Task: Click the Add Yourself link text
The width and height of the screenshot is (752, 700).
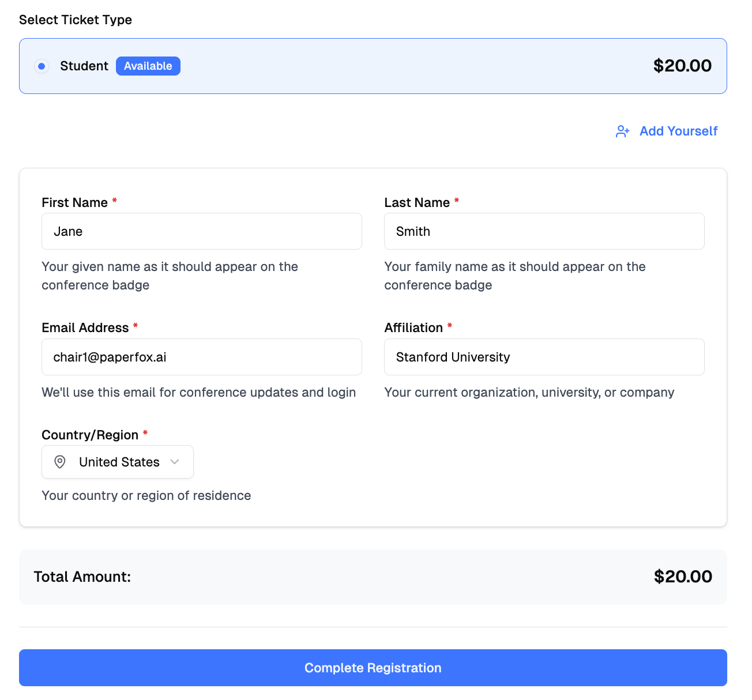Action: [678, 131]
